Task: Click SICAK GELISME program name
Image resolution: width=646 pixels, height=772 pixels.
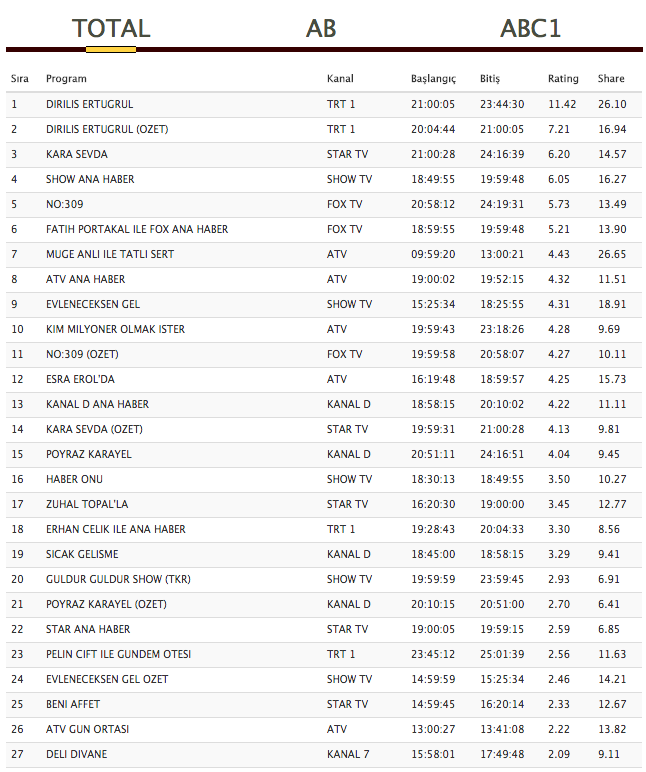Action: click(x=82, y=554)
